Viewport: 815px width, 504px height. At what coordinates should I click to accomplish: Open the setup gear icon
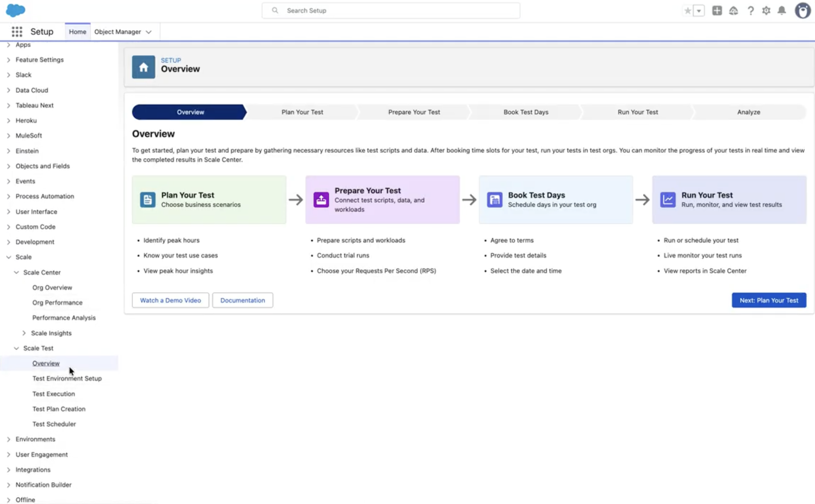pos(766,11)
